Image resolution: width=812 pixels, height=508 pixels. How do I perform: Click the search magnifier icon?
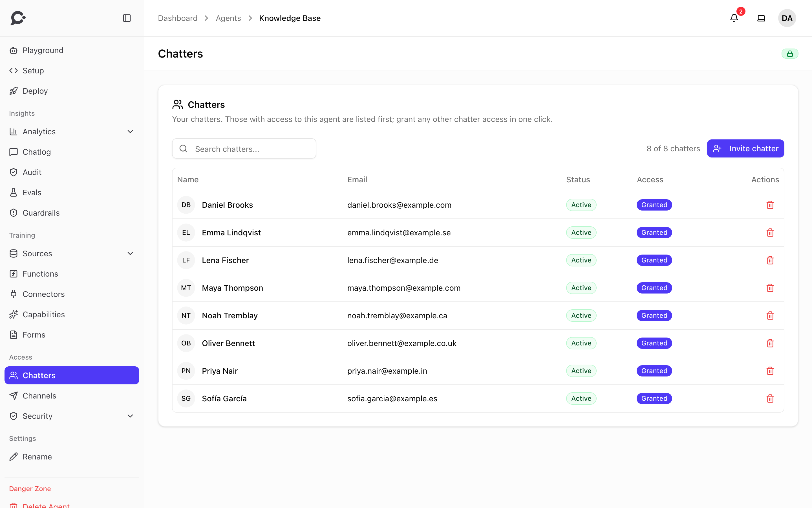183,148
